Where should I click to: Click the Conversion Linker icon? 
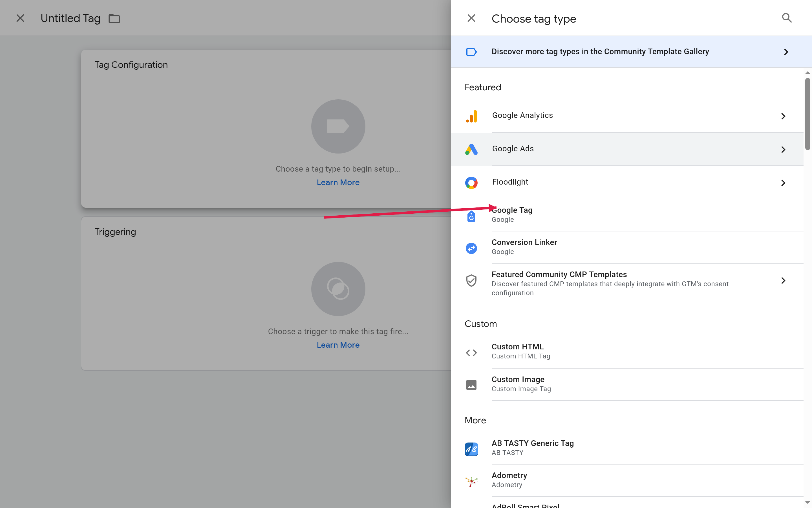471,248
